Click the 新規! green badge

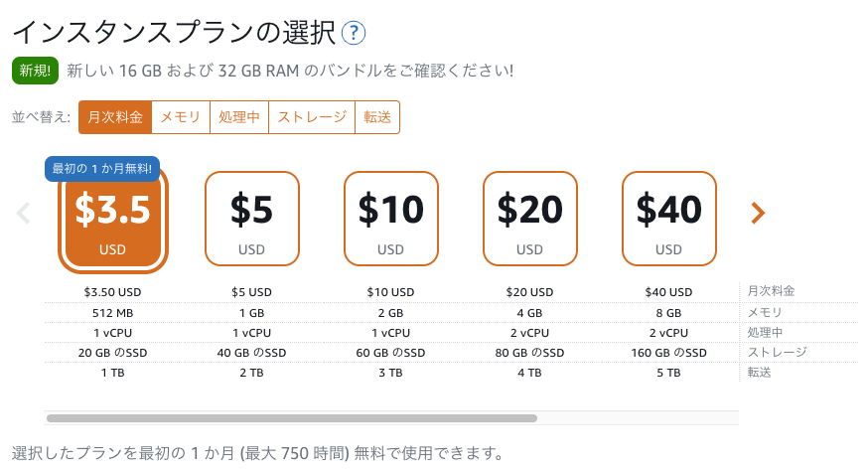[35, 71]
